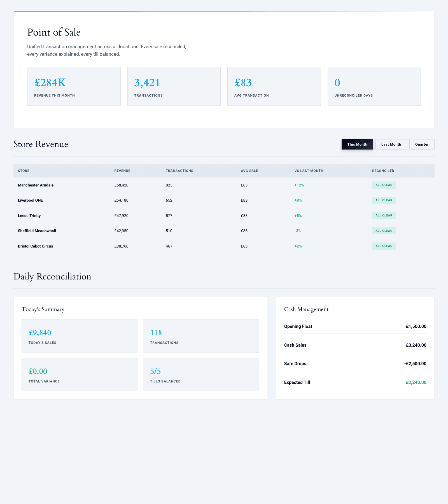Image resolution: width=448 pixels, height=504 pixels.
Task: Select the This Month filter
Action: pos(357,144)
